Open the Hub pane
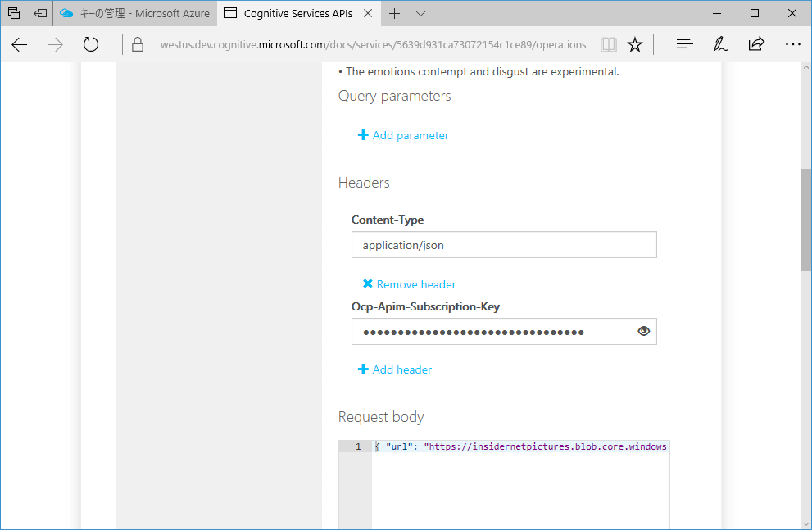812x530 pixels. pos(684,44)
